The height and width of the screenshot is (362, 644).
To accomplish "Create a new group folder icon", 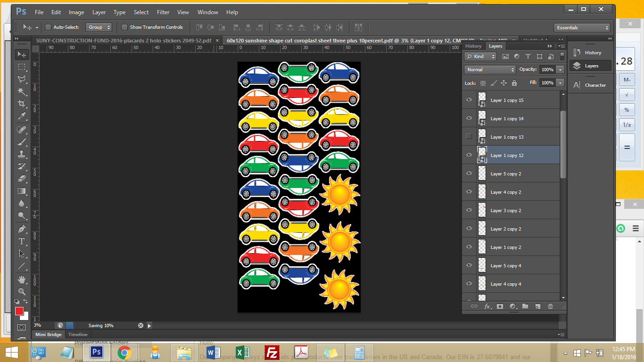I will (525, 306).
